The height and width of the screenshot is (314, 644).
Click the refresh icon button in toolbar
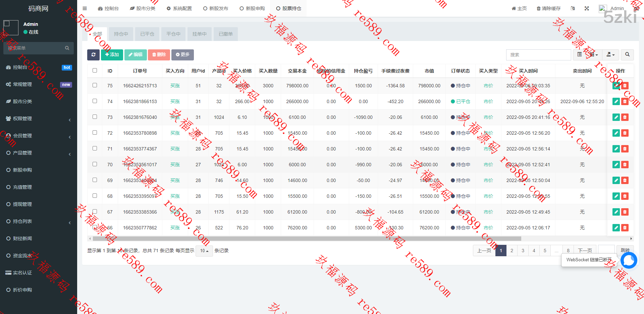pos(93,55)
